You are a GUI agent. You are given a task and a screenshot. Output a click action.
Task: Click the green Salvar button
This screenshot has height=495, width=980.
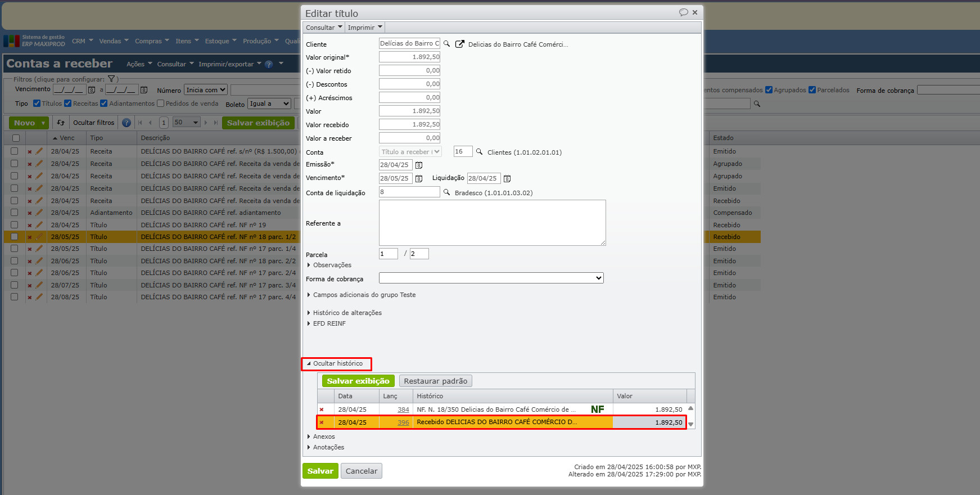tap(320, 471)
